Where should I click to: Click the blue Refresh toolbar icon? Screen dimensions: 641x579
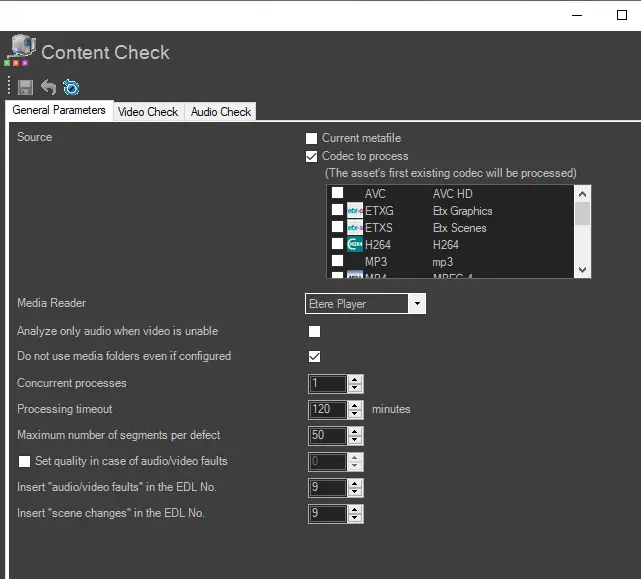pyautogui.click(x=71, y=88)
